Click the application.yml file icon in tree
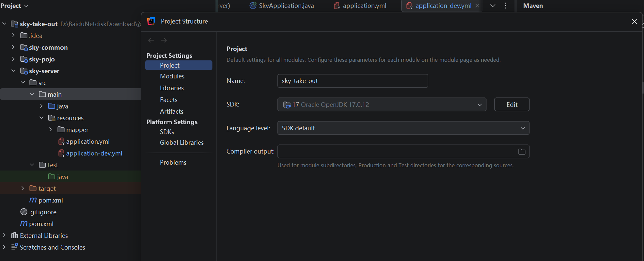This screenshot has width=644, height=261. [x=61, y=141]
